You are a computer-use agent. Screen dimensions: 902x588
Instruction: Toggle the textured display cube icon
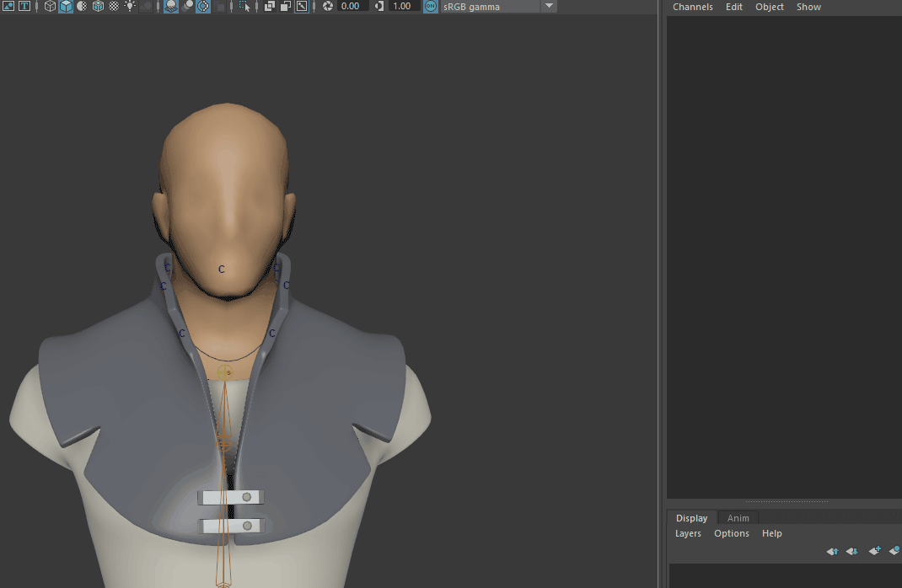[98, 8]
